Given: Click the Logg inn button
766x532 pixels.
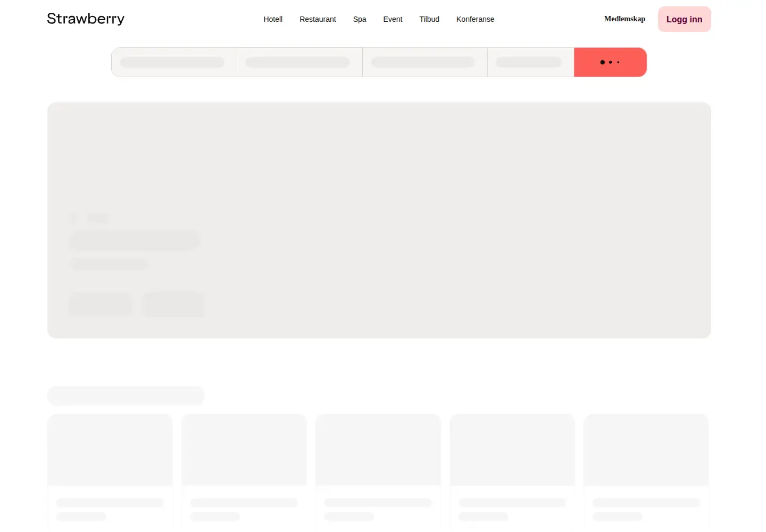Looking at the screenshot, I should 684,19.
